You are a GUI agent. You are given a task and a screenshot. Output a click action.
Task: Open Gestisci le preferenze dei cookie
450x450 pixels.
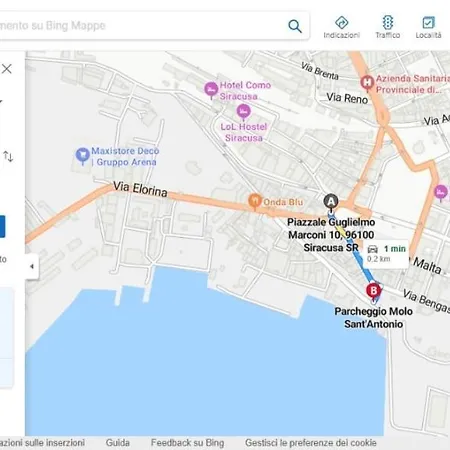(311, 443)
